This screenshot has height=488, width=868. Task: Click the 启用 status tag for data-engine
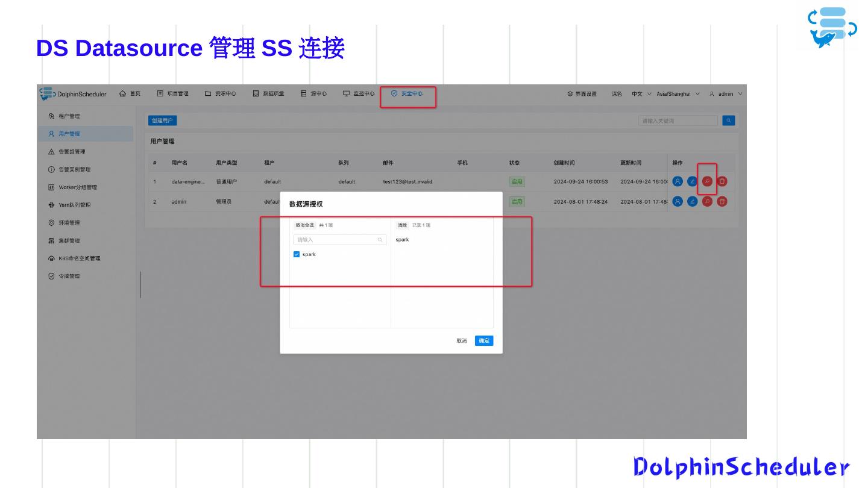point(517,181)
